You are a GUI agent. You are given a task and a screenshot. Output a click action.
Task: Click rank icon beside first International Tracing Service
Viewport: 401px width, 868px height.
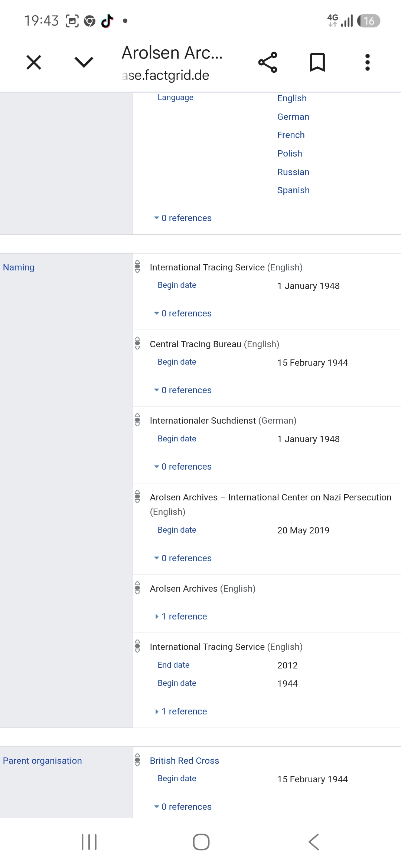click(137, 267)
